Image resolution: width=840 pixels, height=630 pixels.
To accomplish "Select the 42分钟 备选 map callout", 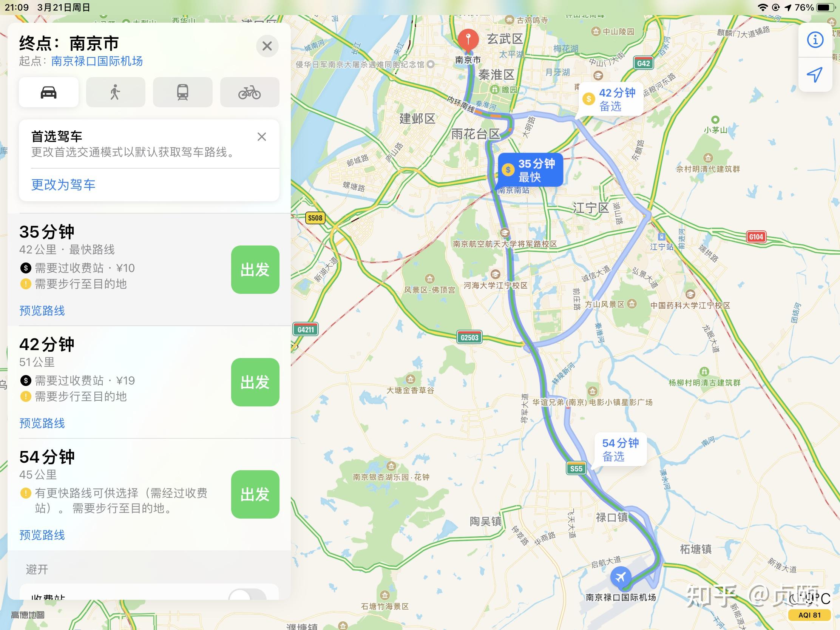I will point(611,99).
